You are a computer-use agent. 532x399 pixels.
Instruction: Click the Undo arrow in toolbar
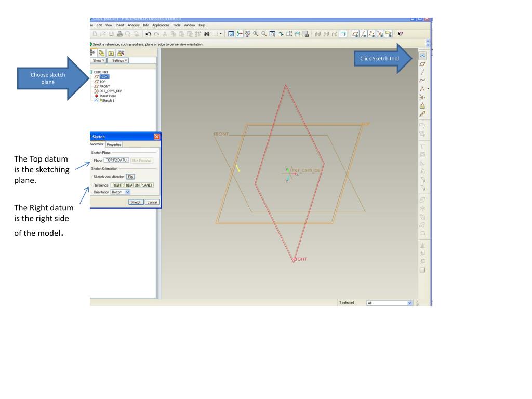coord(148,34)
